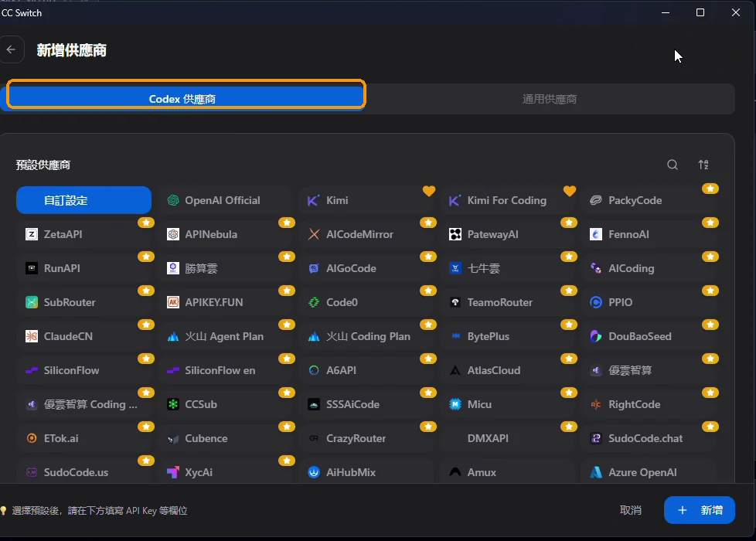The width and height of the screenshot is (756, 541).
Task: Pick SudoCode.us provider
Action: pos(84,471)
